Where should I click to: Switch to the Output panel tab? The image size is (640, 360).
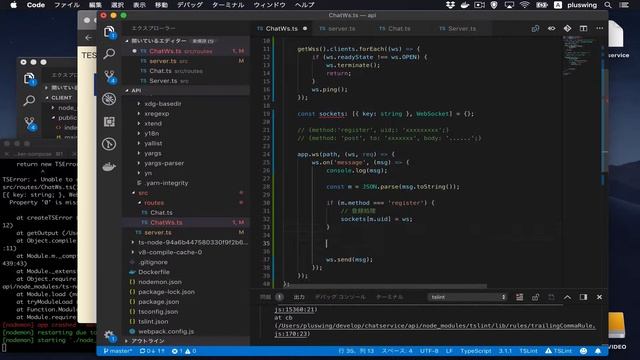point(299,297)
